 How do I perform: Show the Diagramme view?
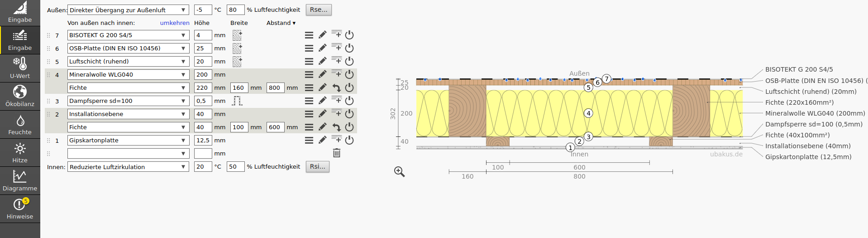pos(20,180)
